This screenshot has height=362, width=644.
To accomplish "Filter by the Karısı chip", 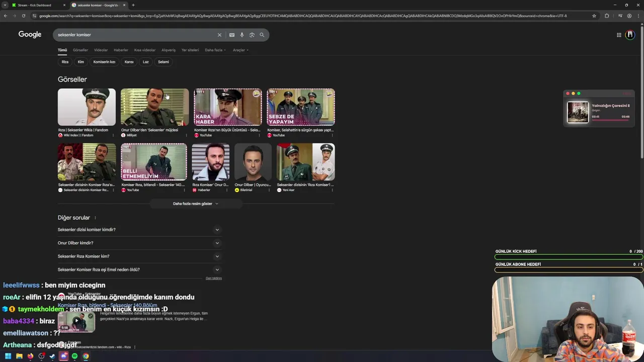I will click(129, 62).
